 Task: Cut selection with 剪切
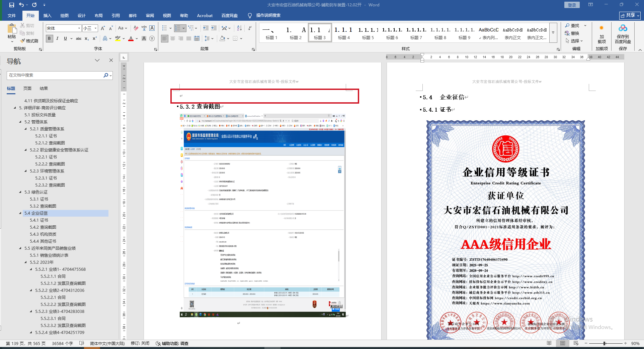(27, 25)
